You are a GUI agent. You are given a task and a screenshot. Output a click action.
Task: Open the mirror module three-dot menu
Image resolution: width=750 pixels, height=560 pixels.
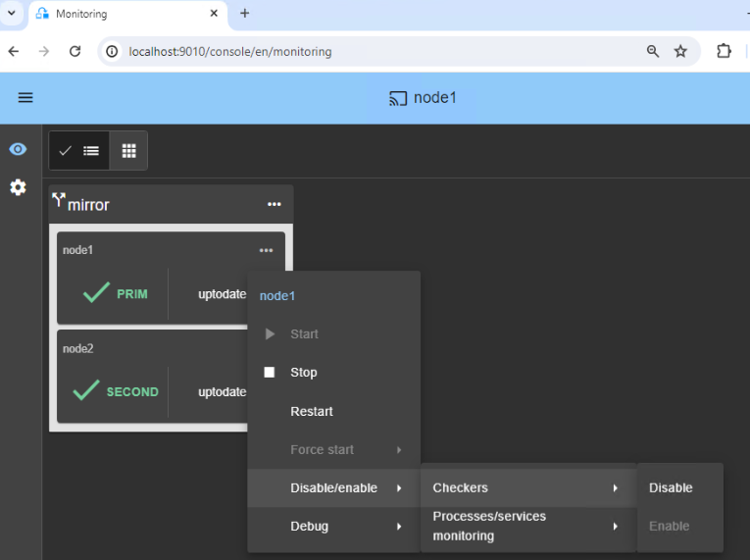click(x=275, y=204)
